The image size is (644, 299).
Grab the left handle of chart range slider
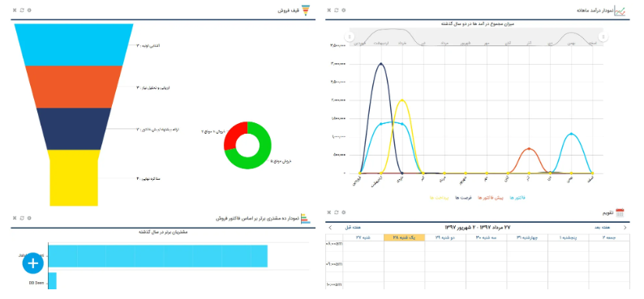pos(350,37)
